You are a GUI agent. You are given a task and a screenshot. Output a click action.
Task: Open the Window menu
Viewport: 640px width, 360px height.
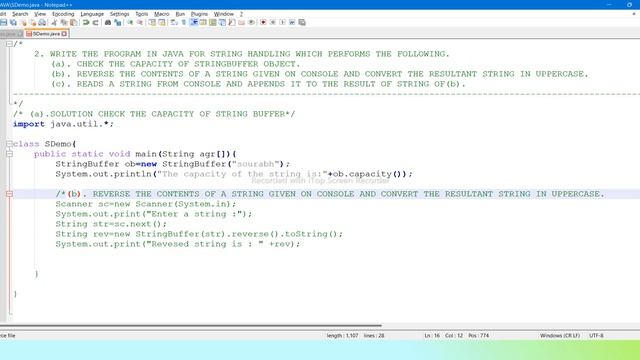(224, 14)
